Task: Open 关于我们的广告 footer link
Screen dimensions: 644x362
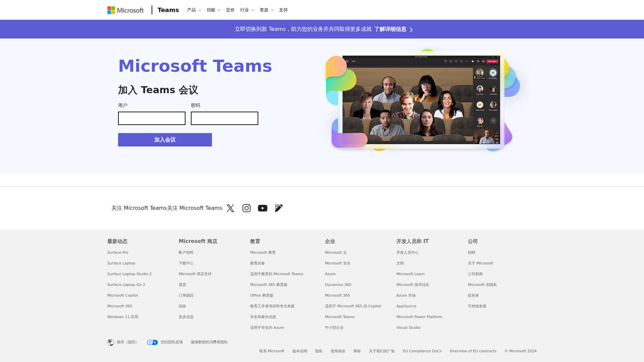Action: point(382,351)
